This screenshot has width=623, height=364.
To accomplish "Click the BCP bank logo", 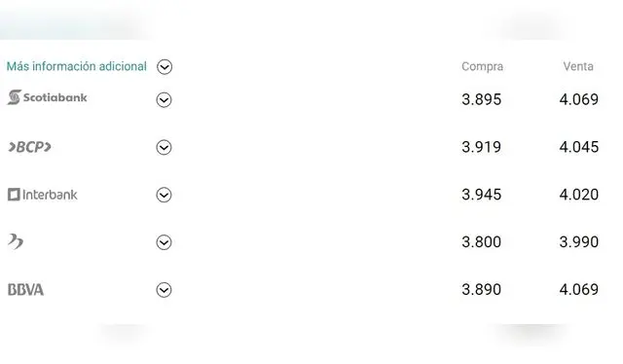I will coord(30,147).
